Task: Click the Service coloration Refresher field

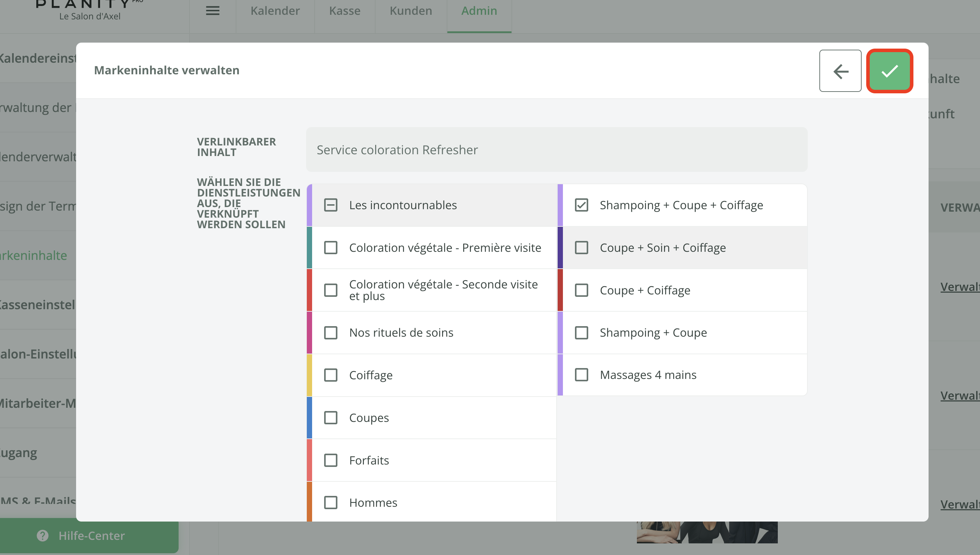Action: point(557,149)
